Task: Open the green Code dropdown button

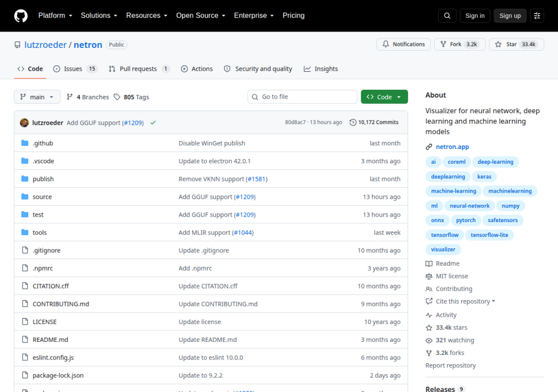Action: click(x=384, y=97)
